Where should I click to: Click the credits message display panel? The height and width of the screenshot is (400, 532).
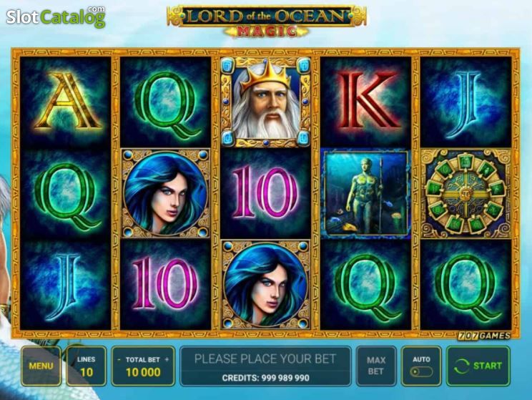tap(265, 366)
